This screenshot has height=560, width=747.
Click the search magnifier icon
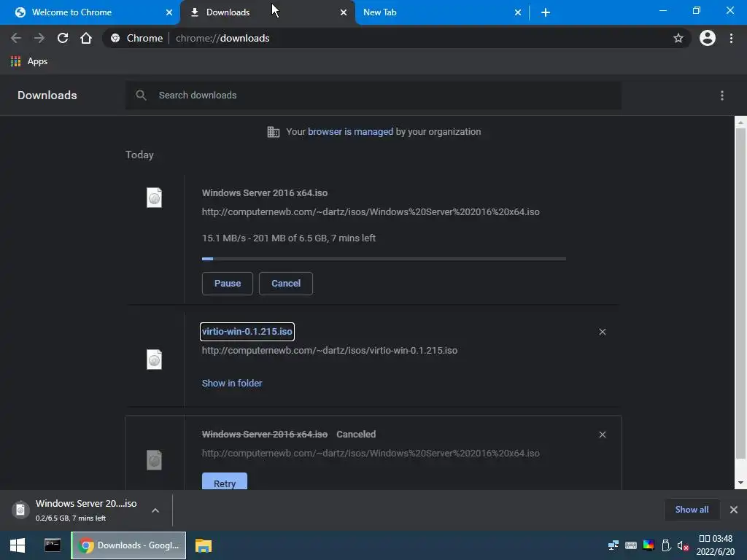click(x=141, y=96)
